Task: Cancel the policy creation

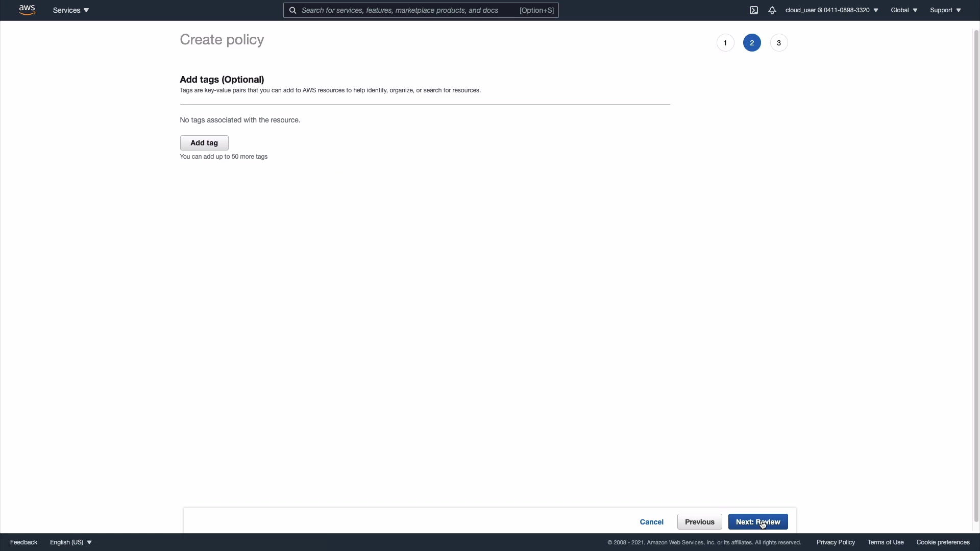Action: [x=651, y=522]
